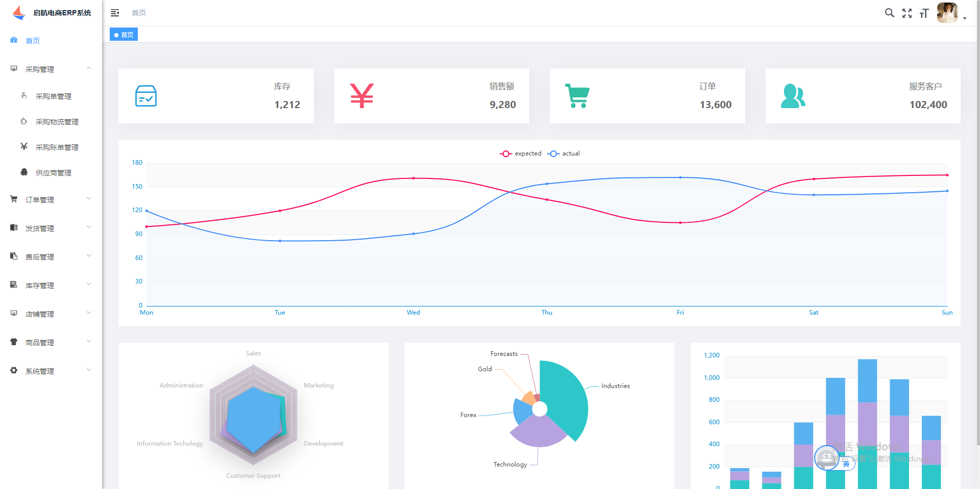The height and width of the screenshot is (489, 980).
Task: Click the 商品管理 shirt icon
Action: (14, 342)
